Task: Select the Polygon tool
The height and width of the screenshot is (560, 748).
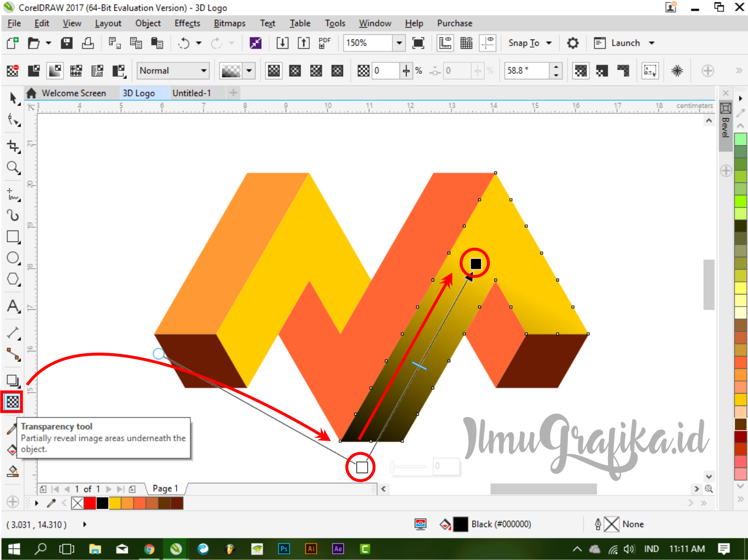Action: pyautogui.click(x=12, y=279)
